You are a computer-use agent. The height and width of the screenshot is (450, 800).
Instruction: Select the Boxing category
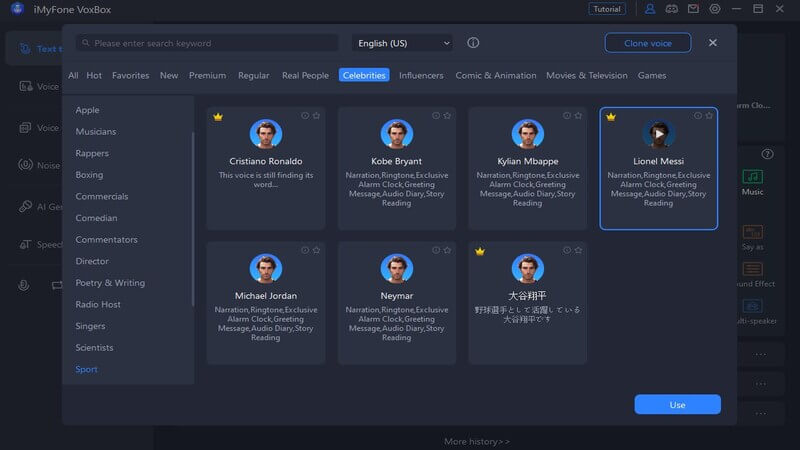(89, 174)
